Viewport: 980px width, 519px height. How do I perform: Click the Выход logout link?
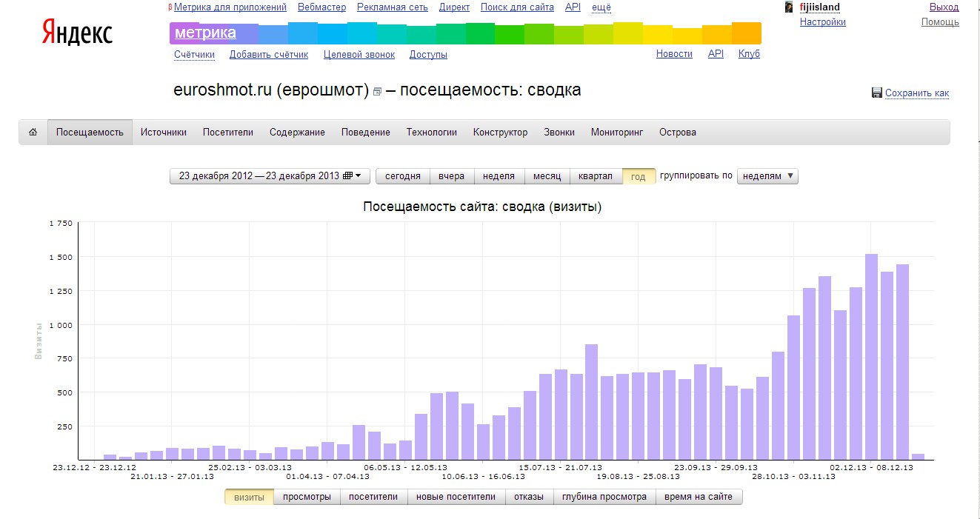pyautogui.click(x=944, y=7)
